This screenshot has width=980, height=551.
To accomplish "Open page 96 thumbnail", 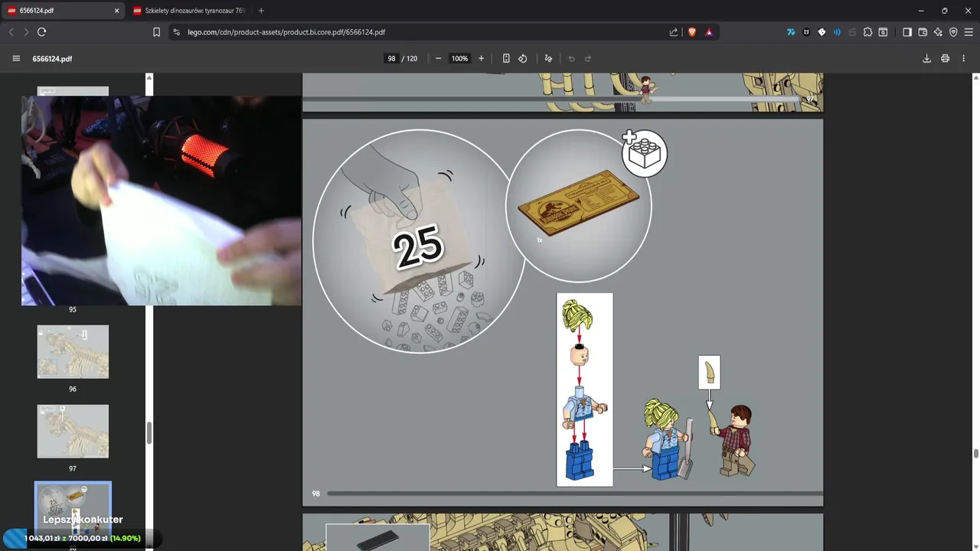I will tap(73, 351).
